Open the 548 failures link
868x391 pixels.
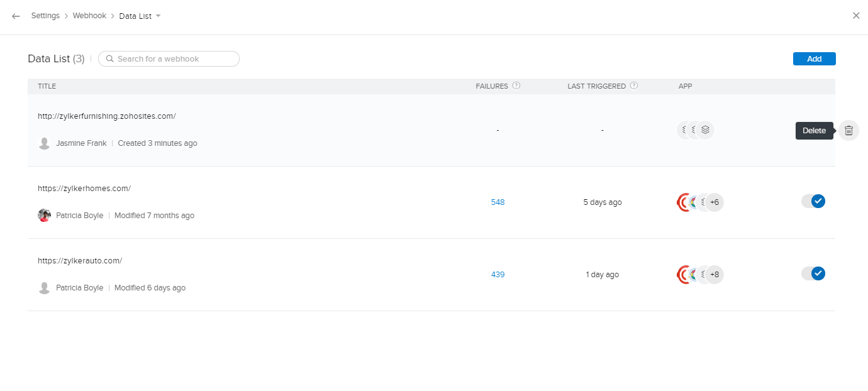[x=498, y=202]
